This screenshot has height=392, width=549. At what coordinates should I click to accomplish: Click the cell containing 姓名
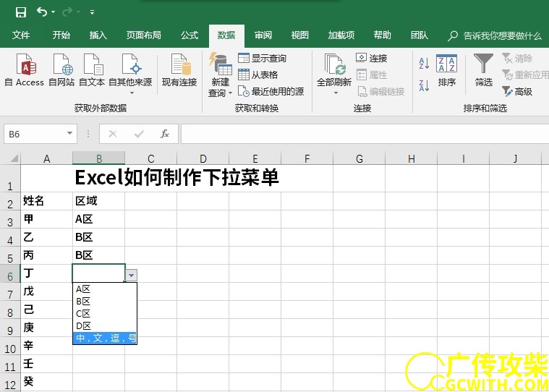(x=46, y=201)
